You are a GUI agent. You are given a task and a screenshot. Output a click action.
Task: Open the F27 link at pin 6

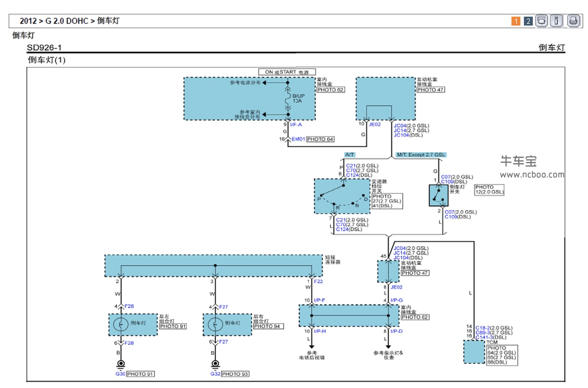click(224, 342)
